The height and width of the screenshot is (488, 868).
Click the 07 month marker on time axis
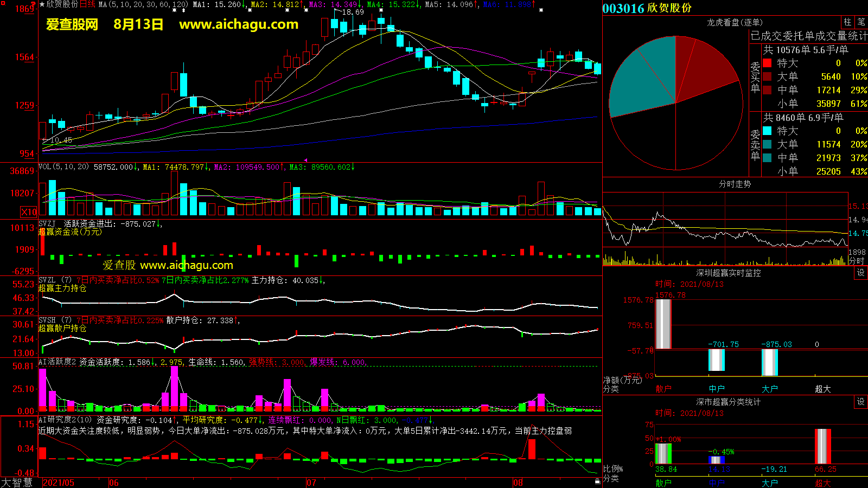coord(311,483)
